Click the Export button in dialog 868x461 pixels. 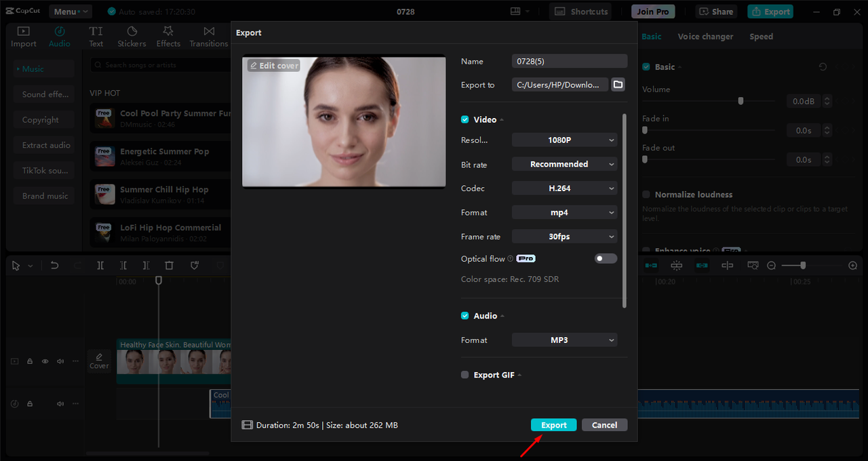click(x=553, y=425)
